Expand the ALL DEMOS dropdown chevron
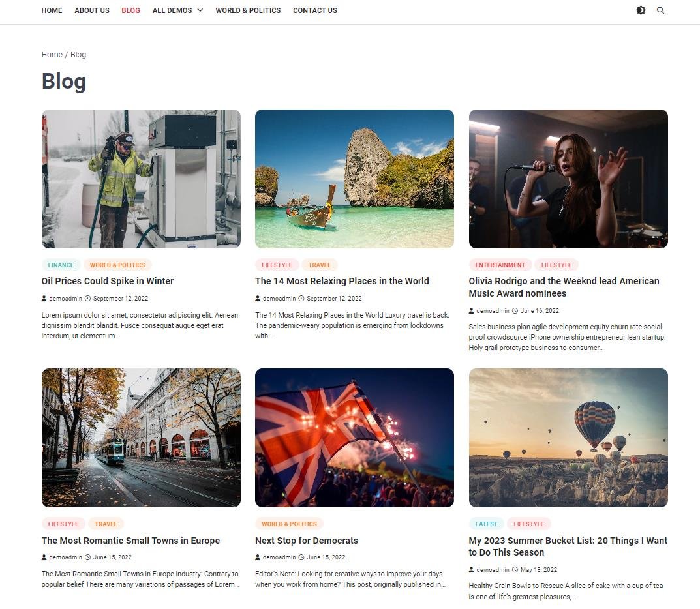Viewport: 700px width, 609px height. 200,10
